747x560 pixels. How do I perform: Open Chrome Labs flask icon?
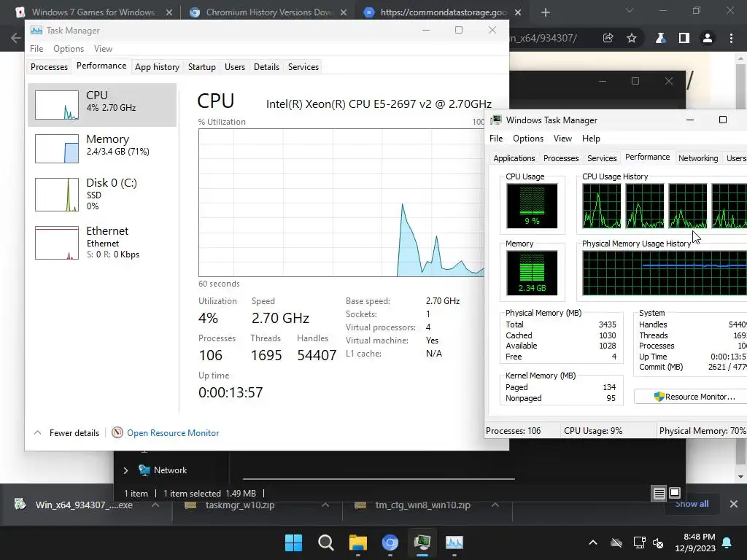click(660, 38)
